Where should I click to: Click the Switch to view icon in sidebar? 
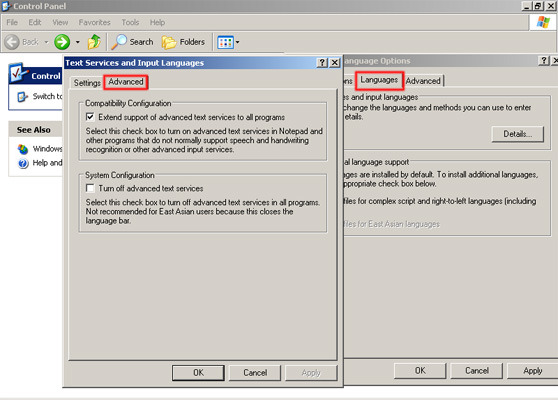22,96
